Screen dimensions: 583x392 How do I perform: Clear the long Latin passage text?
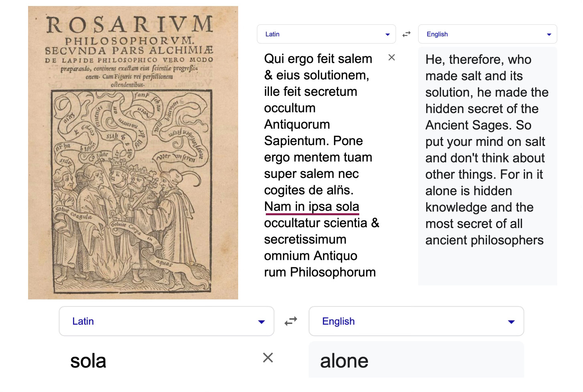392,58
